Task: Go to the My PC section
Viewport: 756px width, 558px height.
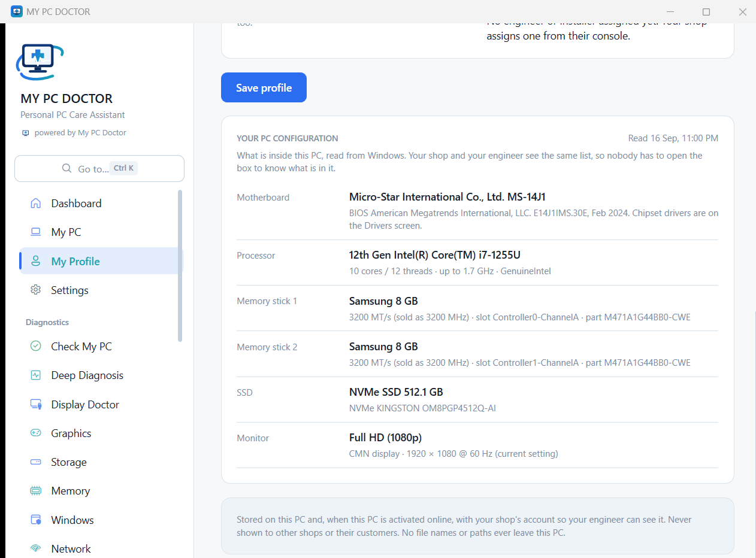Action: click(99, 232)
